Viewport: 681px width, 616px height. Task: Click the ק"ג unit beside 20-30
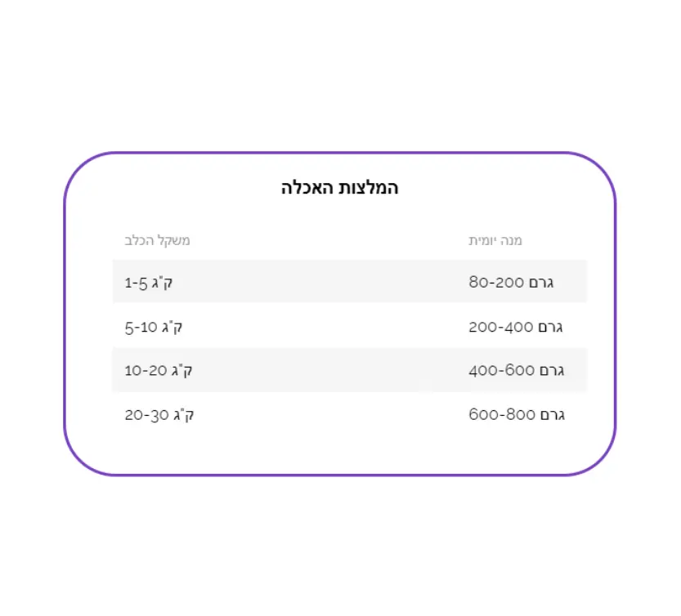click(x=184, y=415)
